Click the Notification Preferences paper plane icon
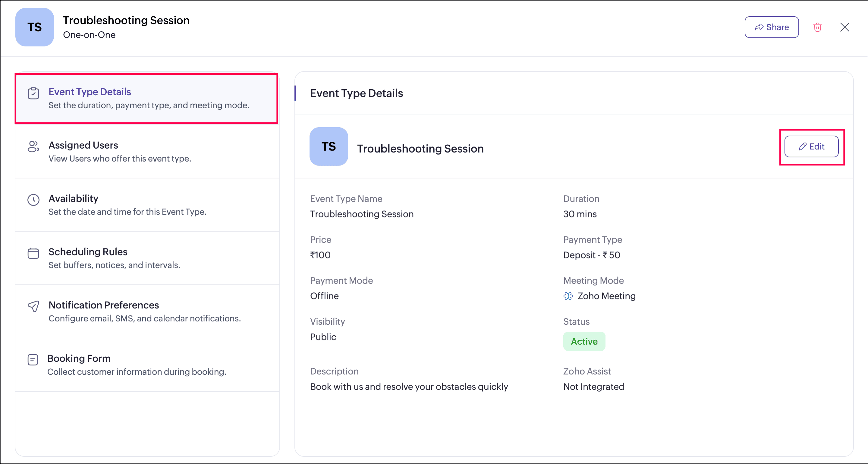 33,306
